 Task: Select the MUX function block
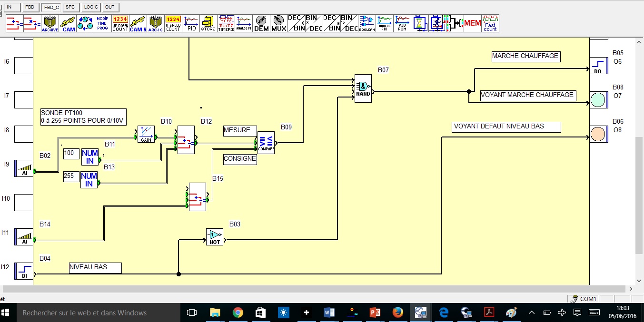278,23
